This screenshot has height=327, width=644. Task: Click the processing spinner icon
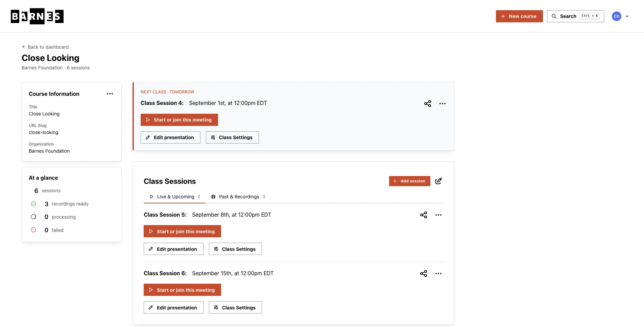tap(33, 217)
